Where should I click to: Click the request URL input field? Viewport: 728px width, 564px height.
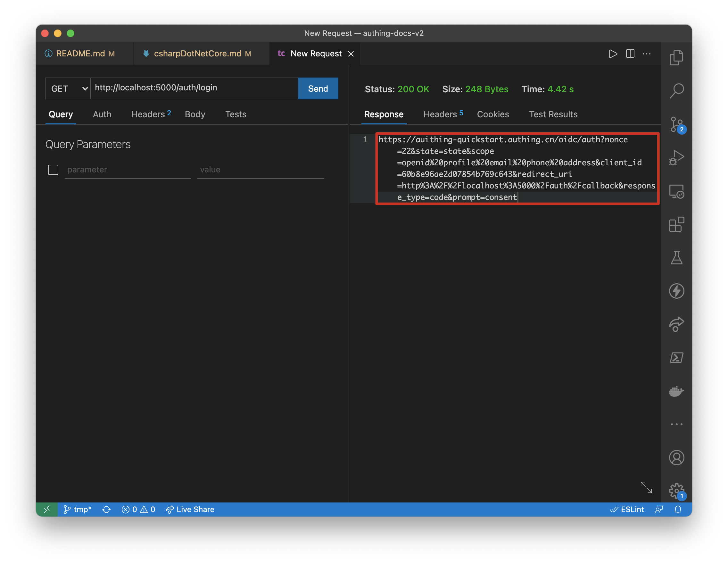pos(194,88)
